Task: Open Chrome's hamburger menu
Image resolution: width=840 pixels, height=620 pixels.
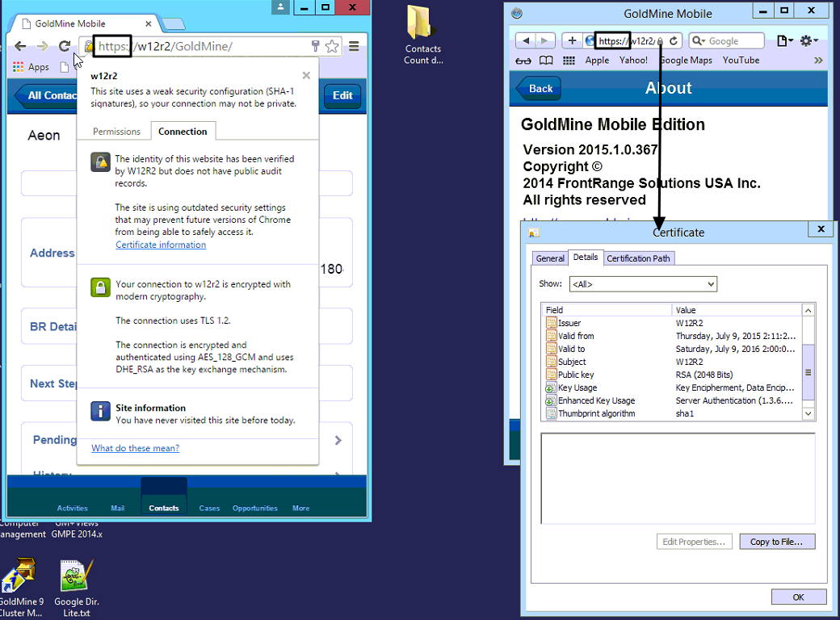Action: [x=354, y=47]
